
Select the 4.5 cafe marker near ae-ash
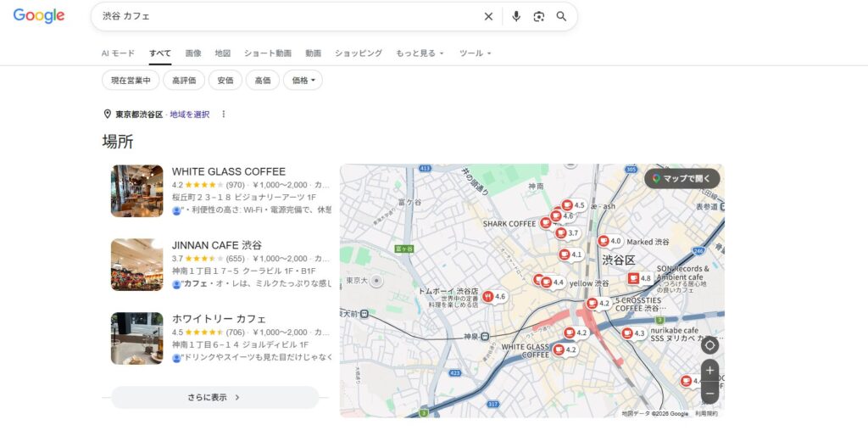(572, 205)
